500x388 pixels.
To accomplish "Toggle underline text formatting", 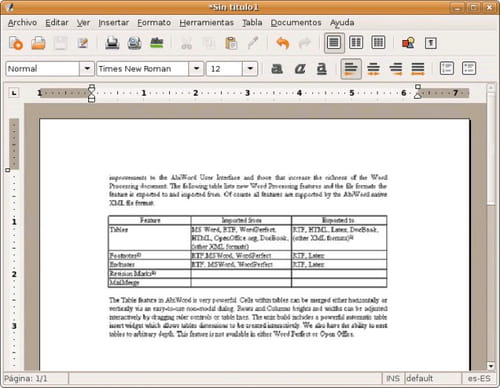I will tap(321, 69).
